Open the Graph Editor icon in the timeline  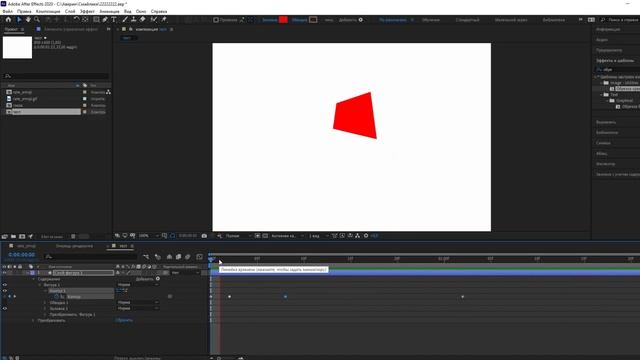(x=199, y=257)
